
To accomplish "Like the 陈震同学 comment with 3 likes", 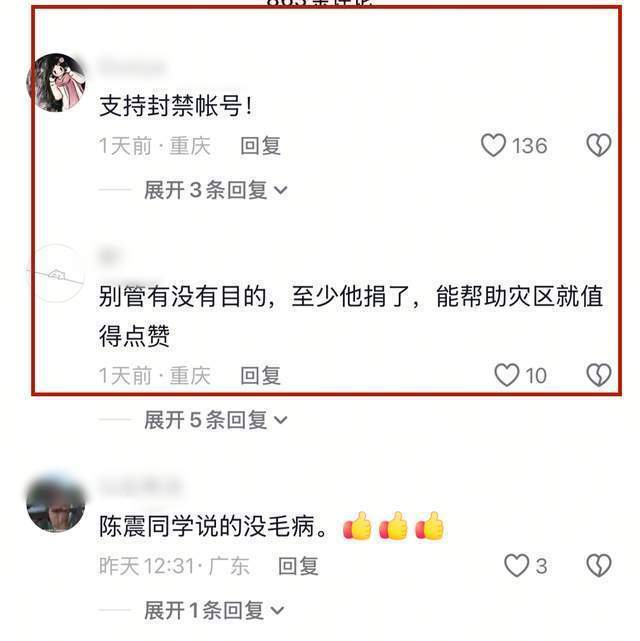I will tap(517, 565).
